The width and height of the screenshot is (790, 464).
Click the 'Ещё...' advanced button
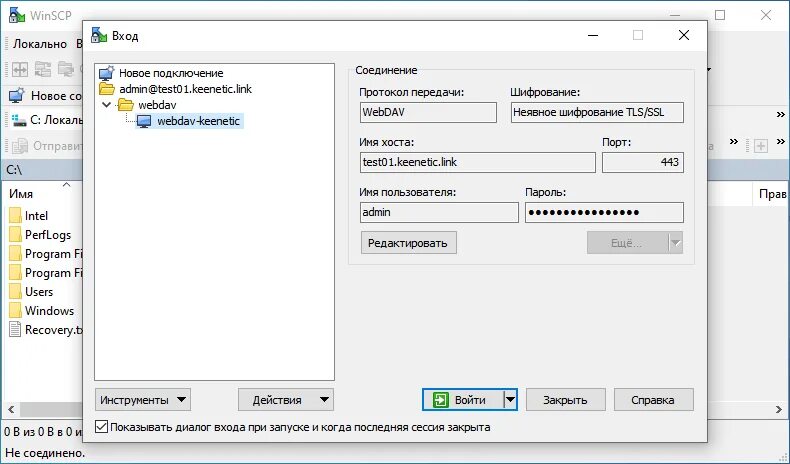pos(627,243)
